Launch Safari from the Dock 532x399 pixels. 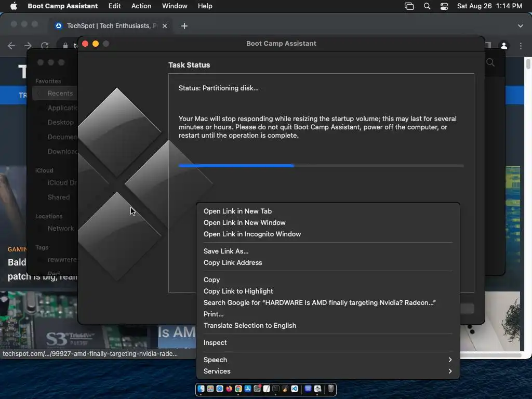[x=220, y=389]
